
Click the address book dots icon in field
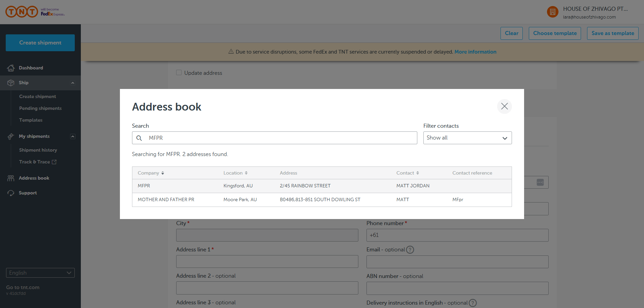pos(540,182)
